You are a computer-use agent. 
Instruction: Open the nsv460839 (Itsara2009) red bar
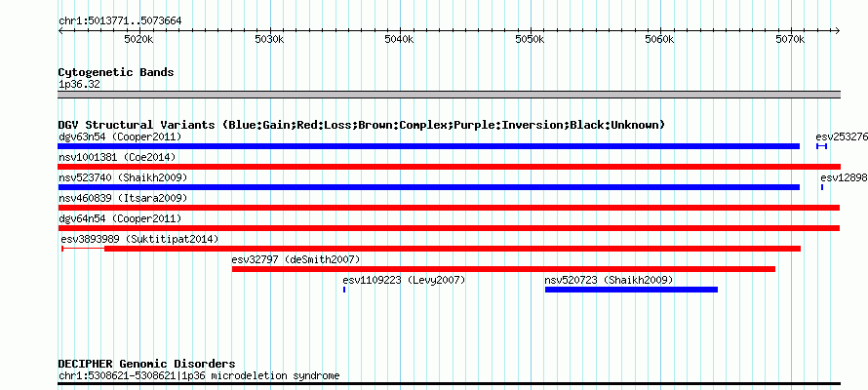[x=449, y=208]
